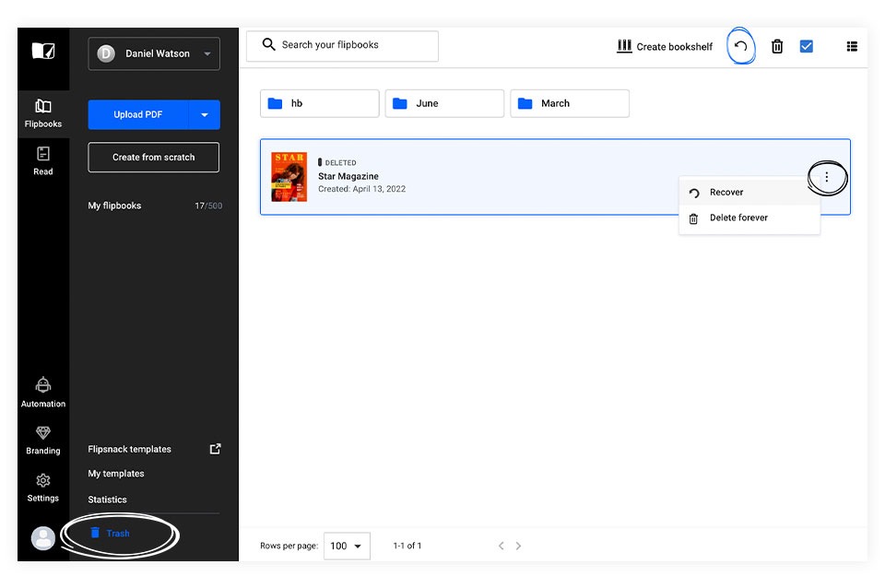This screenshot has height=588, width=885.
Task: Click Create bookshelf
Action: click(665, 46)
